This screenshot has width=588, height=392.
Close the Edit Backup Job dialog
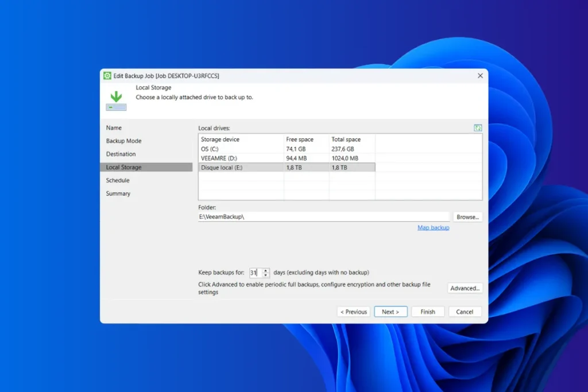click(480, 76)
